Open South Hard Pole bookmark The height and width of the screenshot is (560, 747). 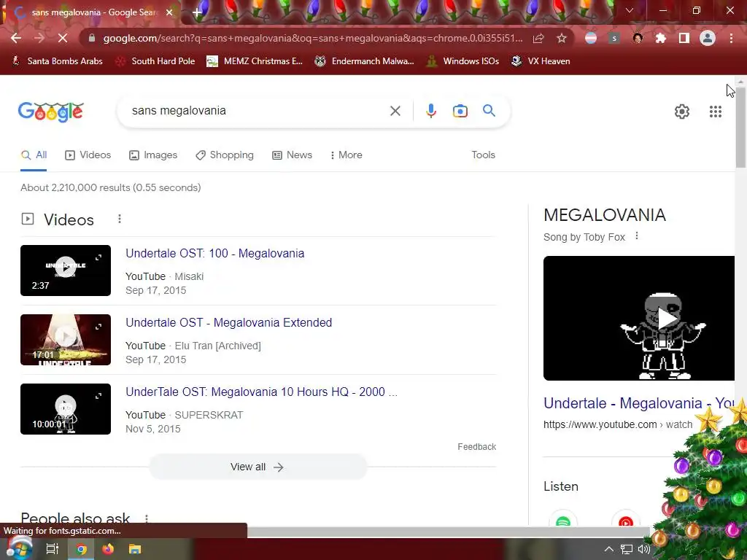tap(156, 61)
